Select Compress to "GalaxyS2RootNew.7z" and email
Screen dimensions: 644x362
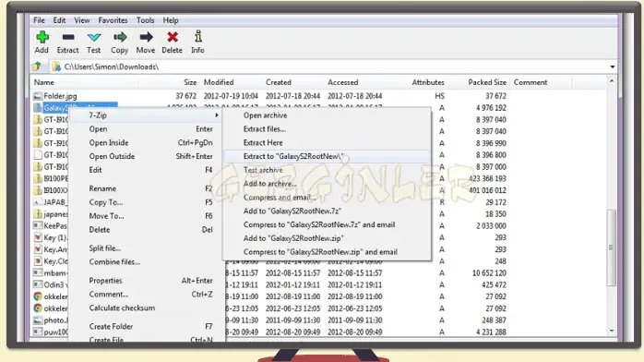[x=319, y=224]
